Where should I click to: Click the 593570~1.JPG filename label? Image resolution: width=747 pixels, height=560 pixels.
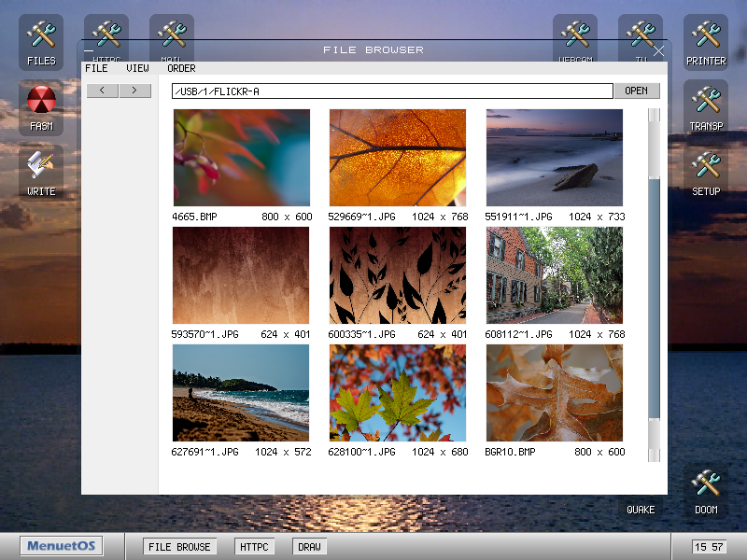pos(204,334)
